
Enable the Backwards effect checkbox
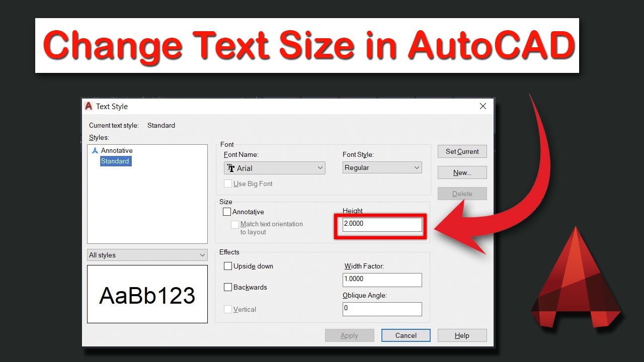click(x=228, y=287)
